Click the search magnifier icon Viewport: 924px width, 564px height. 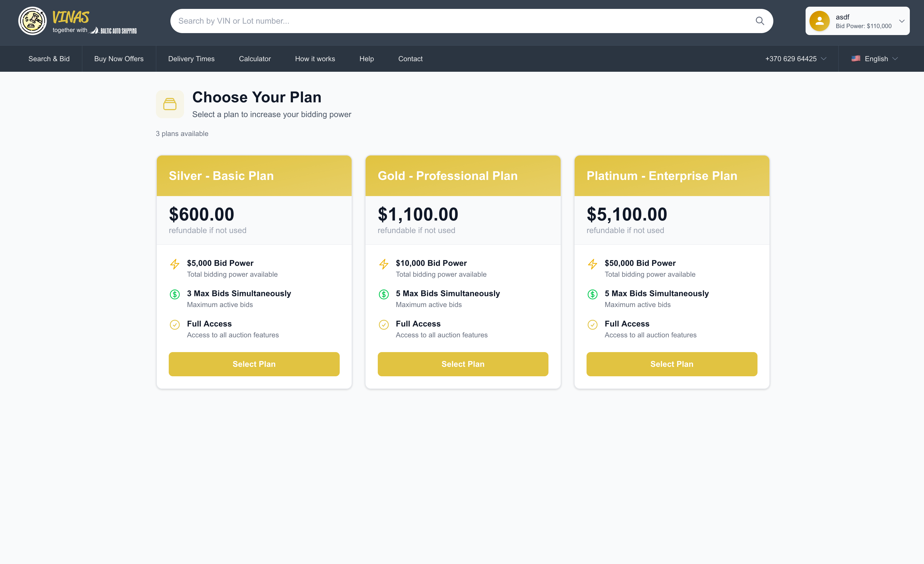[x=759, y=21]
